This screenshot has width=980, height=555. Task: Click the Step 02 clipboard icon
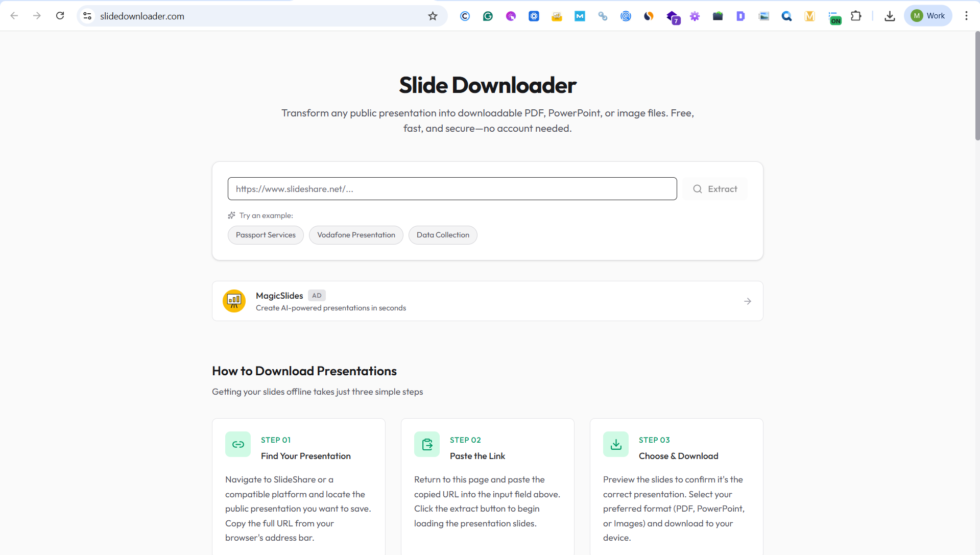427,444
